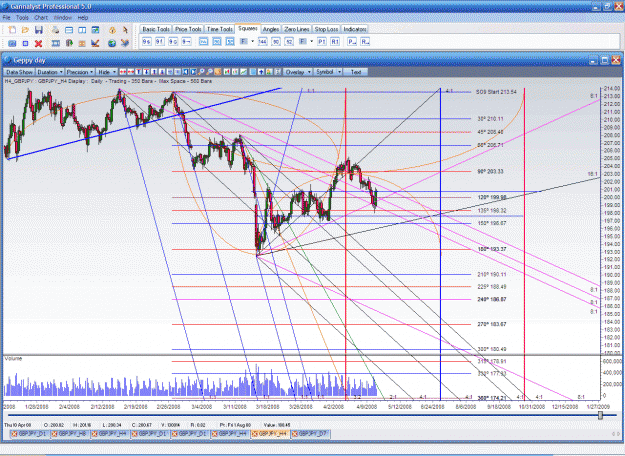Open the File menu
625x456 pixels.
tap(6, 18)
